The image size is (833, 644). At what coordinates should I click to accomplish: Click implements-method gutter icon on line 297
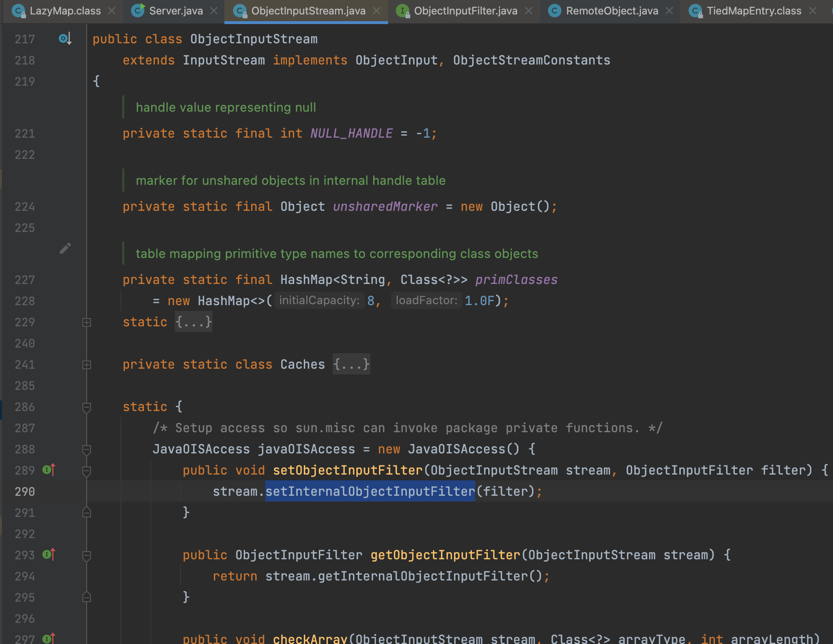point(49,639)
